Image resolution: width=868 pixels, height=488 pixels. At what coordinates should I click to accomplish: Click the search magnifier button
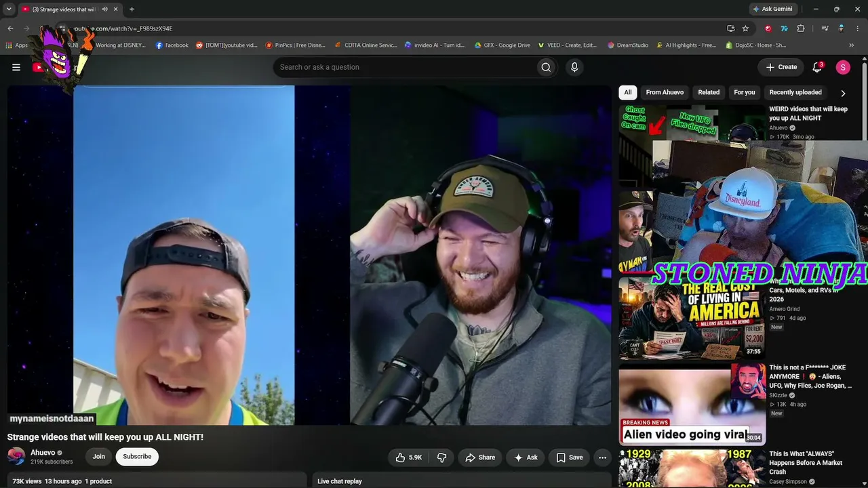546,67
